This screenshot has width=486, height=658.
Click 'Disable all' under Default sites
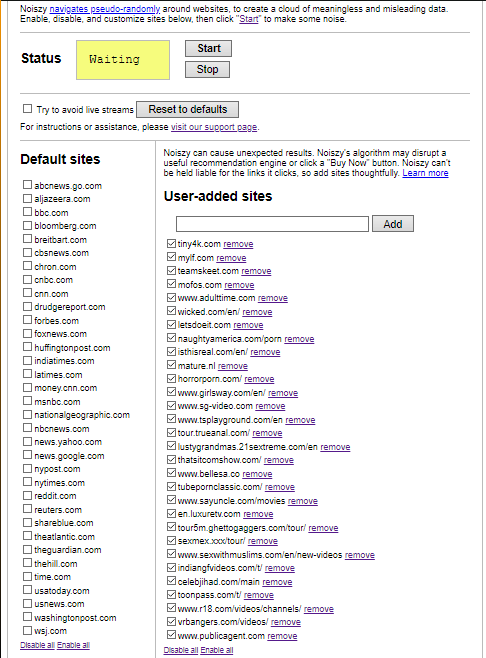pyautogui.click(x=37, y=645)
